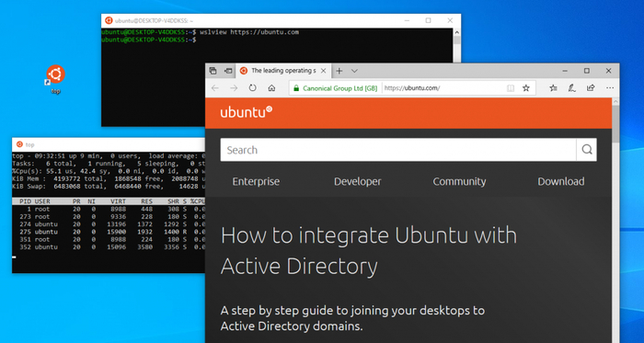Open the top shortcut on the desktop
Screen dimensions: 644x343
55,79
